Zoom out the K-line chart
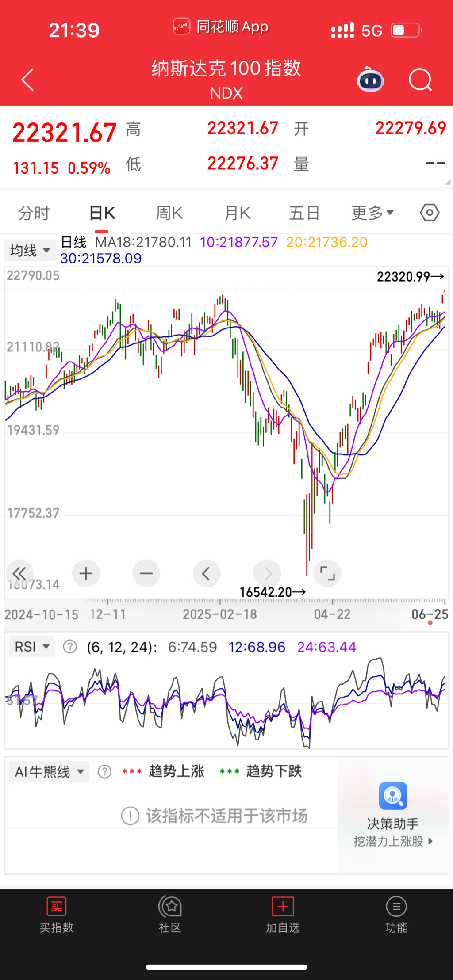The height and width of the screenshot is (980, 453). [x=146, y=574]
